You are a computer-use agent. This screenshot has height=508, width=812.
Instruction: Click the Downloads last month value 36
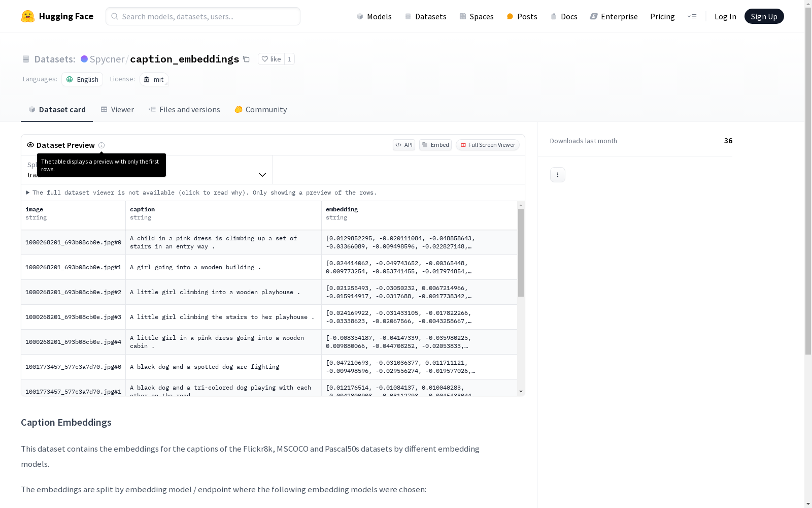[x=728, y=141]
